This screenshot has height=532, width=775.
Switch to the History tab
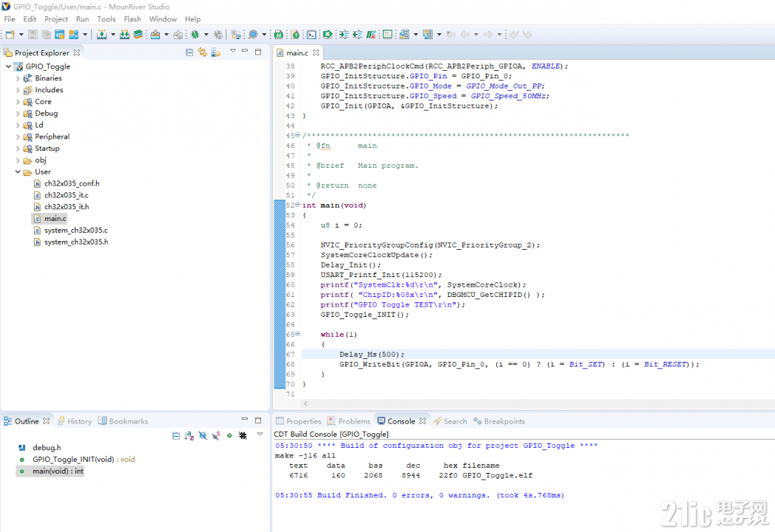[x=75, y=421]
